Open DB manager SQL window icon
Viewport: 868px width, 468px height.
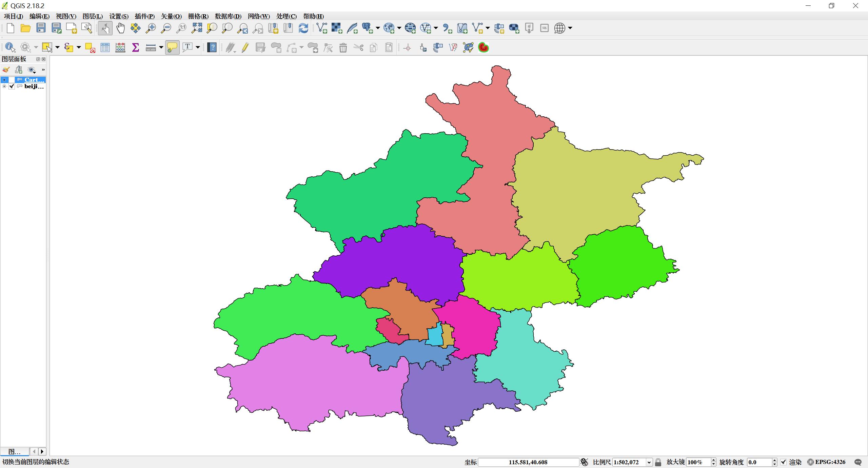(544, 28)
